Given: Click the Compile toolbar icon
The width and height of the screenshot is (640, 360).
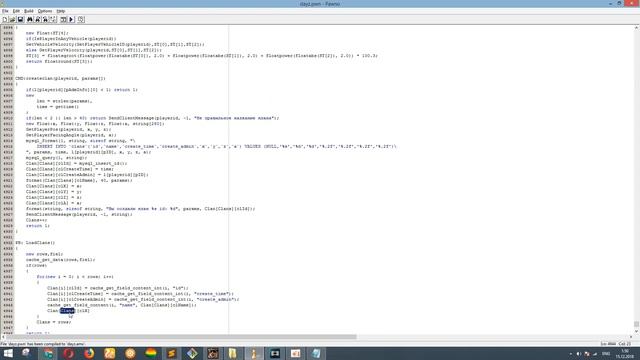Looking at the screenshot, I should point(63,19).
